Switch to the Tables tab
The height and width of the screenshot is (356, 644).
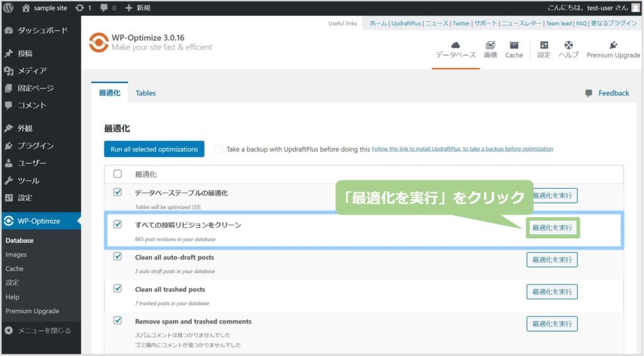click(145, 93)
